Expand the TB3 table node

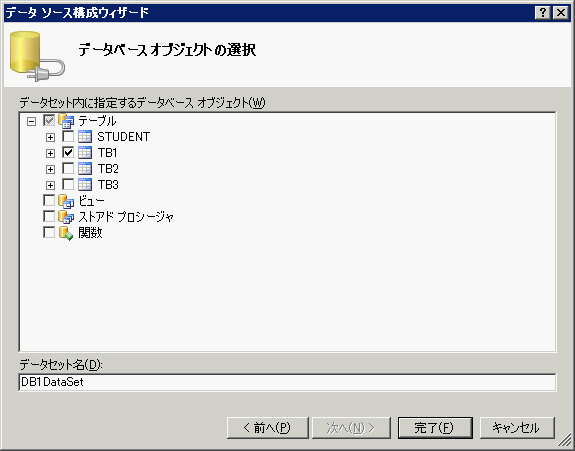50,185
